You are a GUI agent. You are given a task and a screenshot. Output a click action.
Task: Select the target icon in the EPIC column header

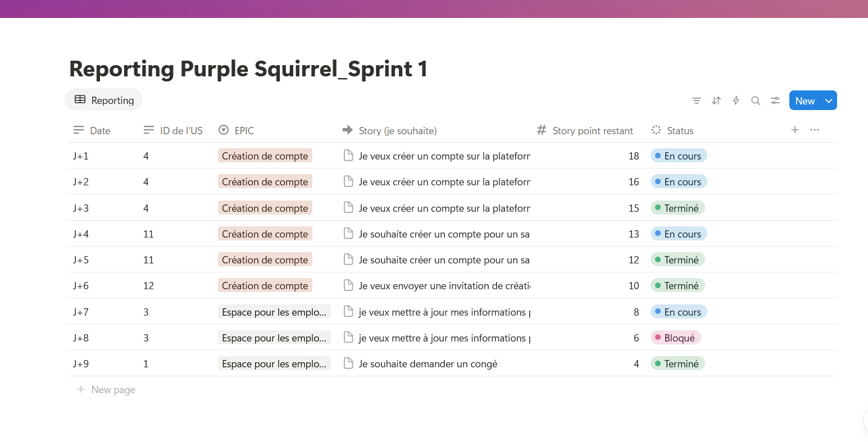pos(224,130)
